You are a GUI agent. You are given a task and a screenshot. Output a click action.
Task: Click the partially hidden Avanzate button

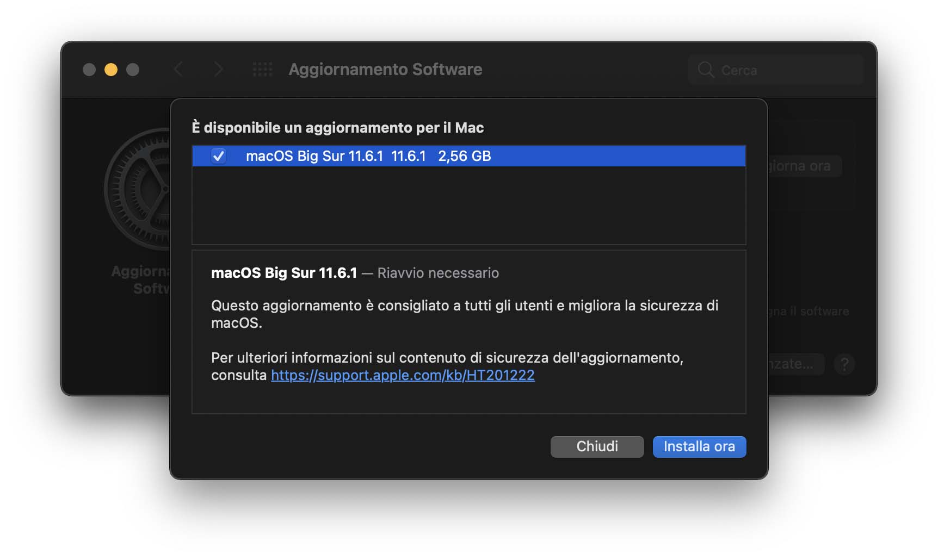[x=796, y=364]
